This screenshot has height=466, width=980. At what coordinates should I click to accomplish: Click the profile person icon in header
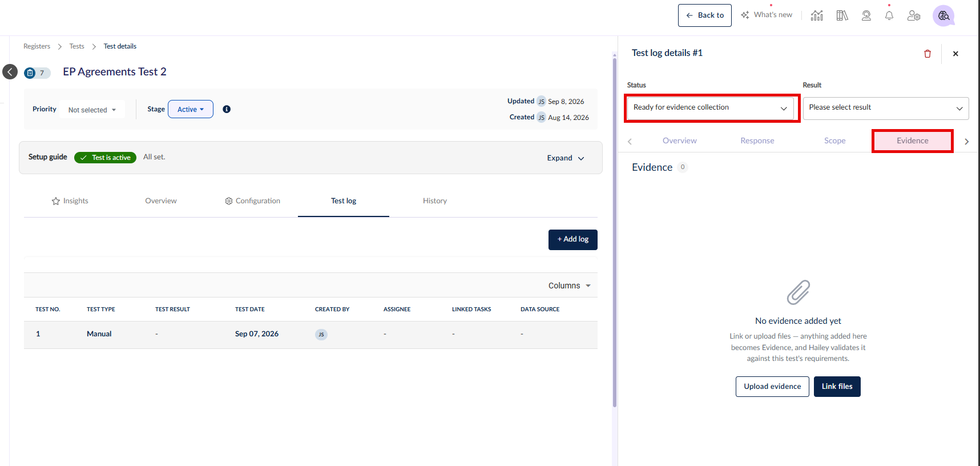(x=866, y=15)
